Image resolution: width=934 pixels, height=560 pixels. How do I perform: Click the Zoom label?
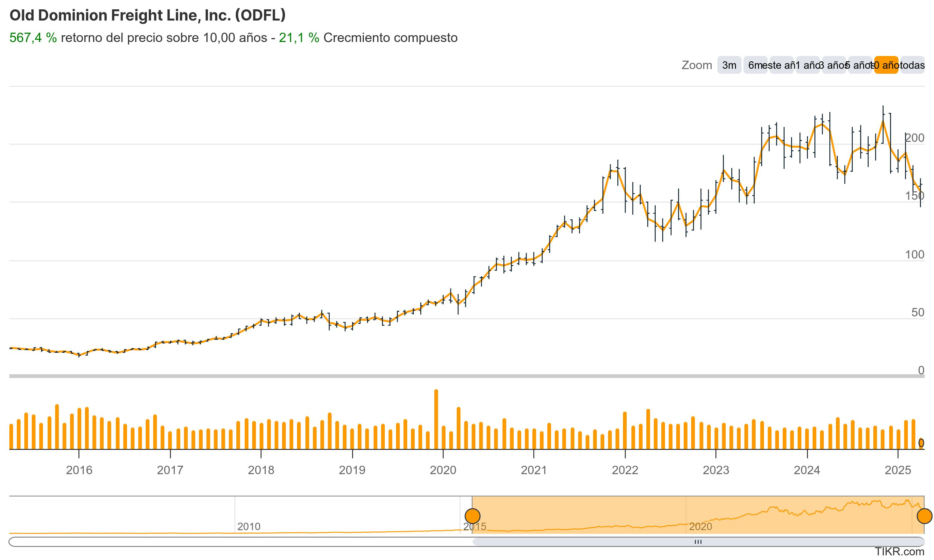click(x=696, y=65)
